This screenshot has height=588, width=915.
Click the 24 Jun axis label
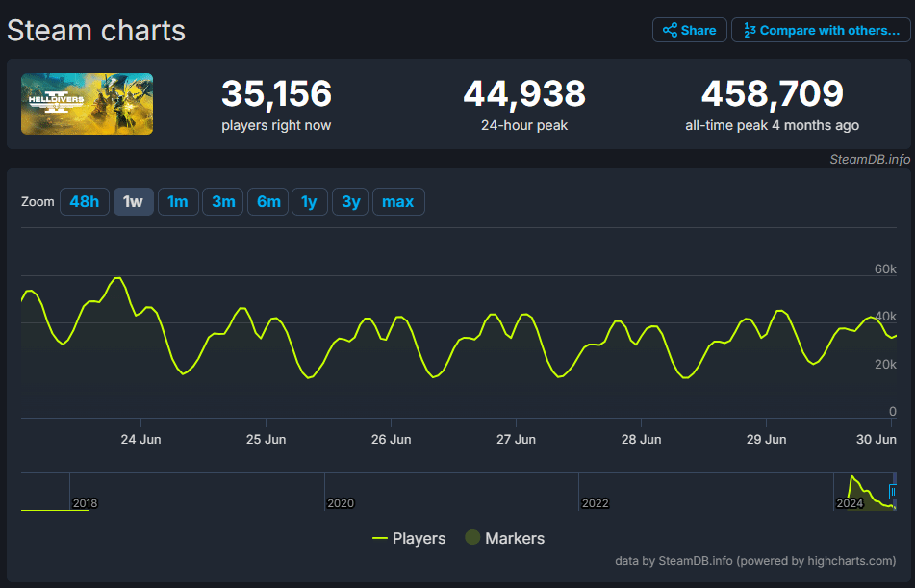tap(140, 439)
